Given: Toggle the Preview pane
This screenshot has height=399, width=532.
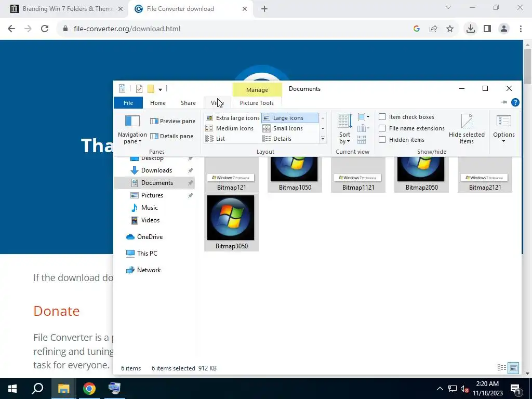Looking at the screenshot, I should click(172, 121).
